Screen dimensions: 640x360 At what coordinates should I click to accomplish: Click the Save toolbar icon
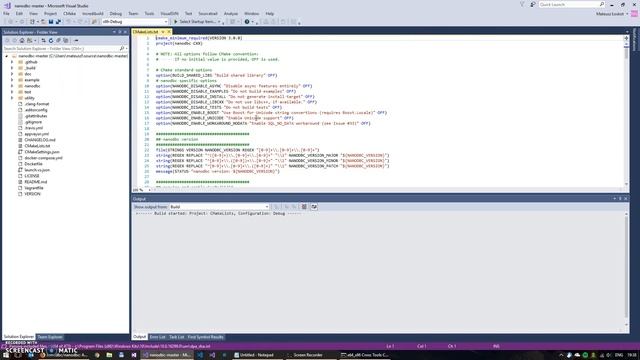[x=51, y=22]
